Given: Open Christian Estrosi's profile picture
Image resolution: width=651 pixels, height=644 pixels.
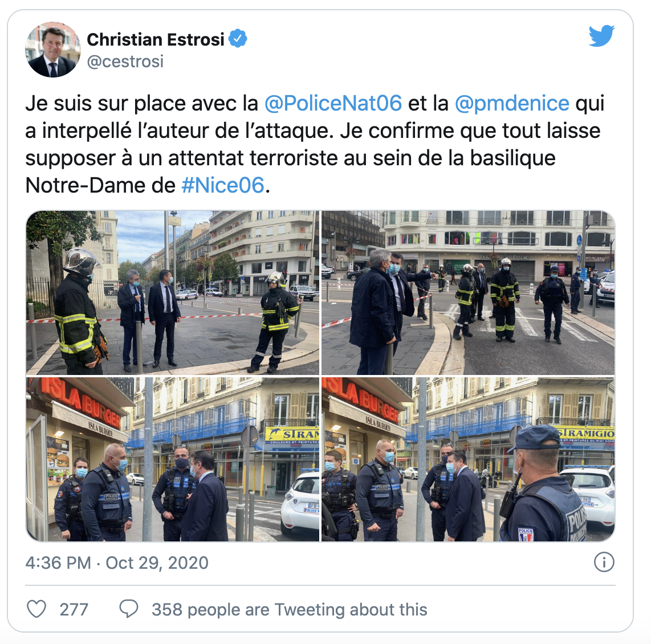Looking at the screenshot, I should (52, 50).
